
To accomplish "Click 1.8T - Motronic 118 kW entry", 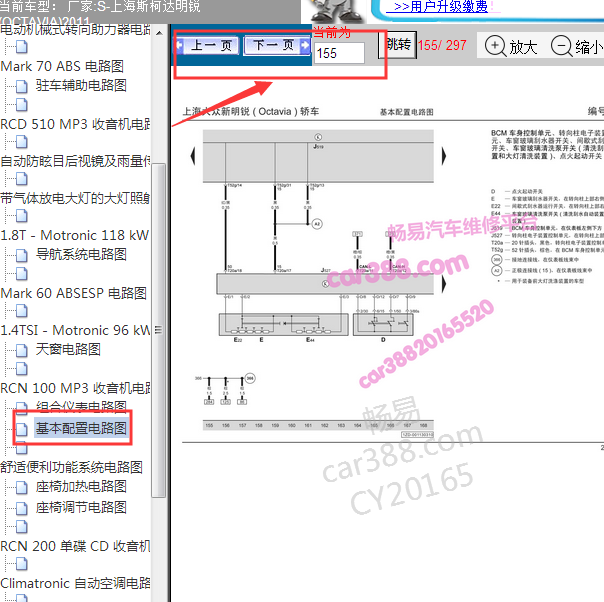I will point(74,235).
